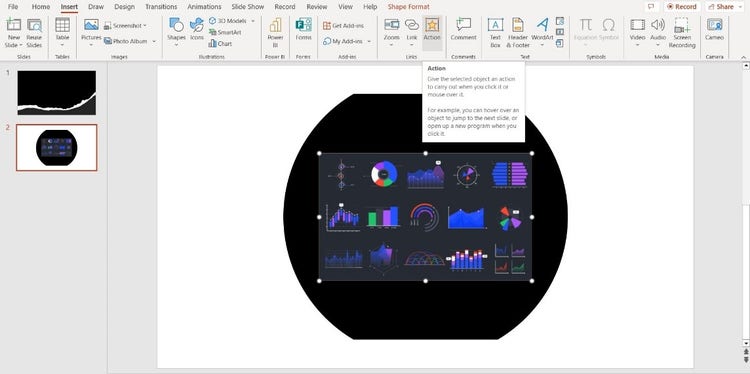Open Header & Footer
750x374 pixels.
click(518, 33)
